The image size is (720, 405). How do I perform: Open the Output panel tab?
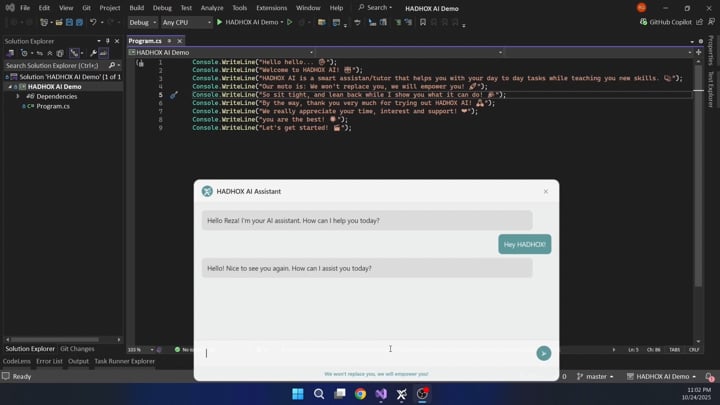(x=78, y=361)
